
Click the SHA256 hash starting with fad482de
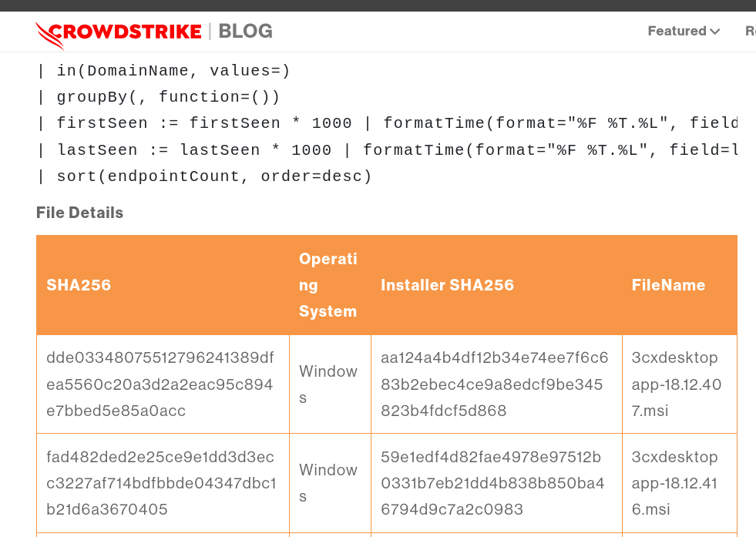tap(160, 483)
